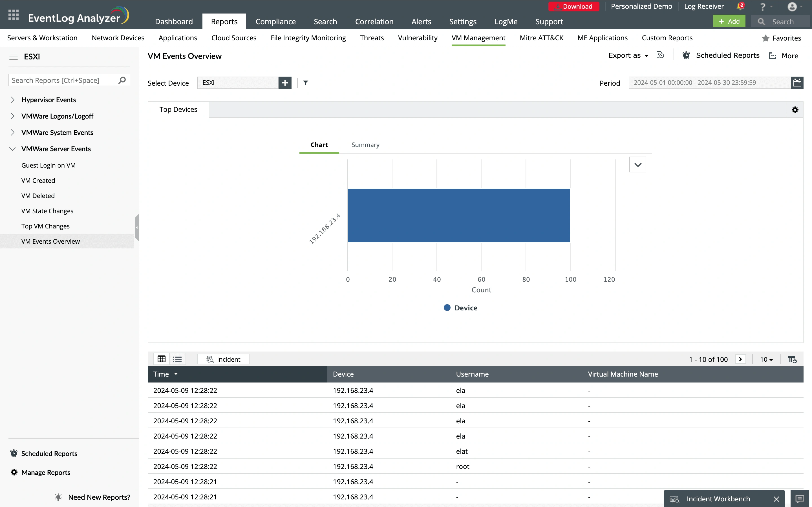Open the apps grid launcher icon

14,15
